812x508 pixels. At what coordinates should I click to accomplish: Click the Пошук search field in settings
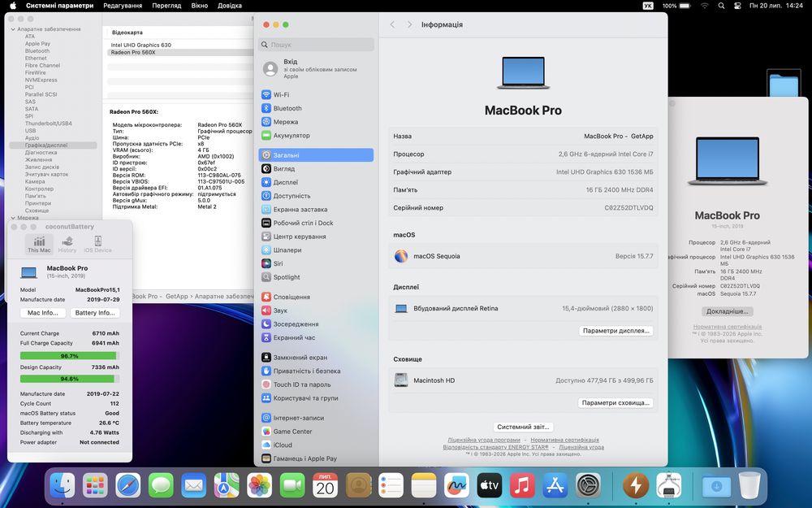[x=316, y=45]
